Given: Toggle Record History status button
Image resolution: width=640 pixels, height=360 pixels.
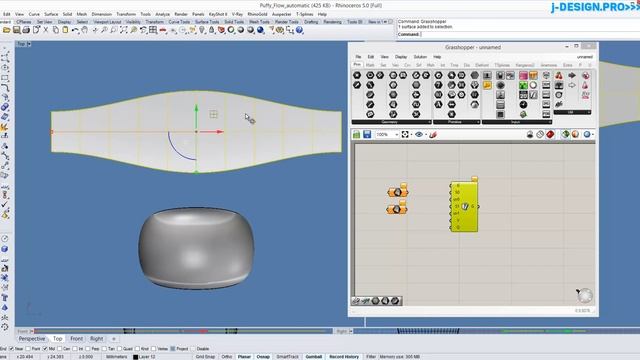Looking at the screenshot, I should pyautogui.click(x=344, y=356).
